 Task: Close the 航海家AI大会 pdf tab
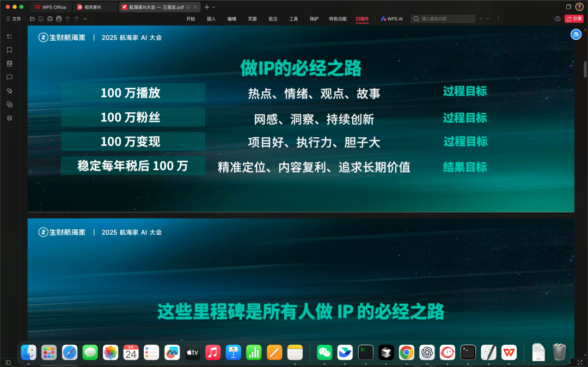click(x=195, y=7)
